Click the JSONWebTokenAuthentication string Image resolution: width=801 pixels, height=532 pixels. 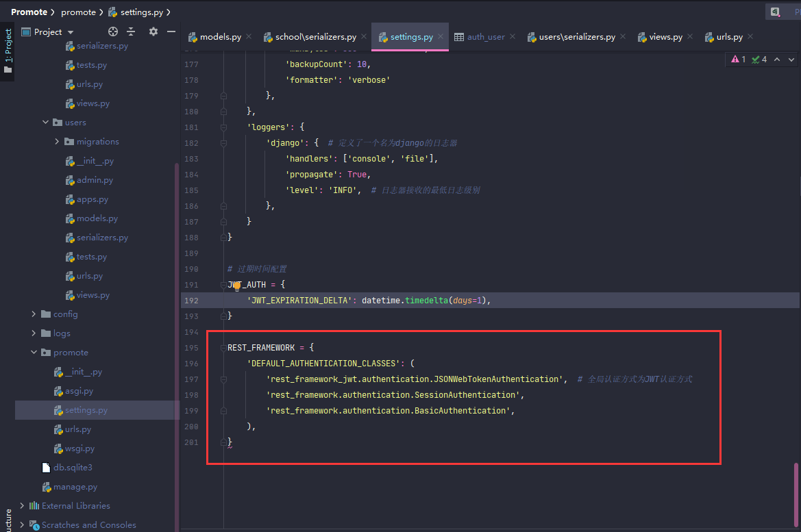click(x=415, y=379)
